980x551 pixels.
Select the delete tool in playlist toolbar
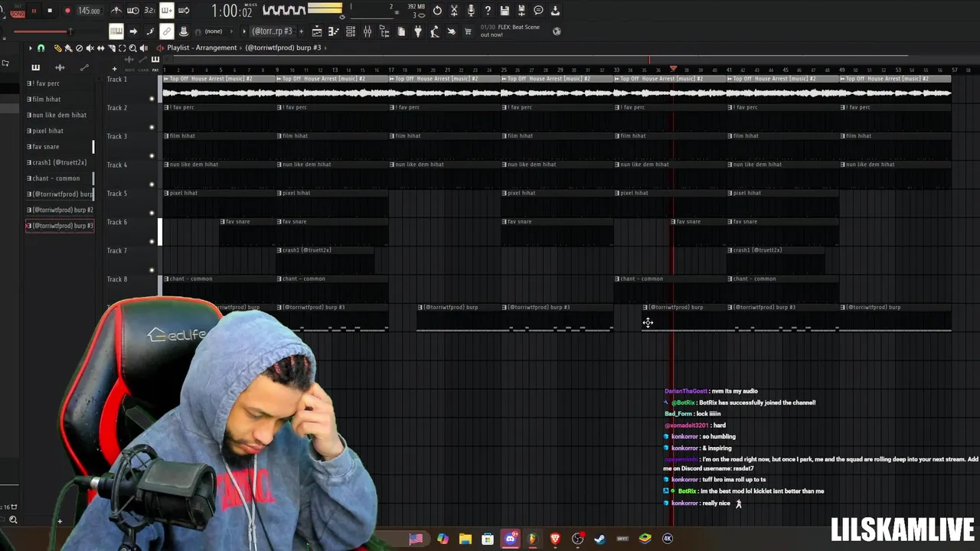coord(79,47)
